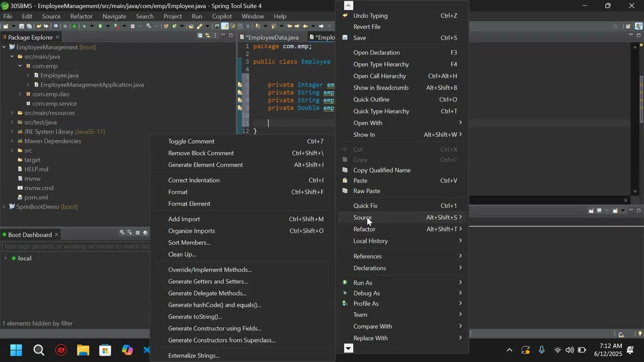
Task: Click the Search magnifier in the top-right toolbar
Action: [615, 26]
